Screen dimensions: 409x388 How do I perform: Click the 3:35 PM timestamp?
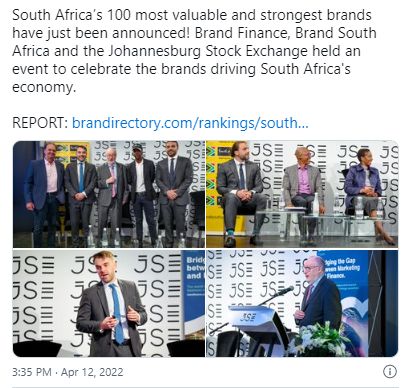coord(32,372)
